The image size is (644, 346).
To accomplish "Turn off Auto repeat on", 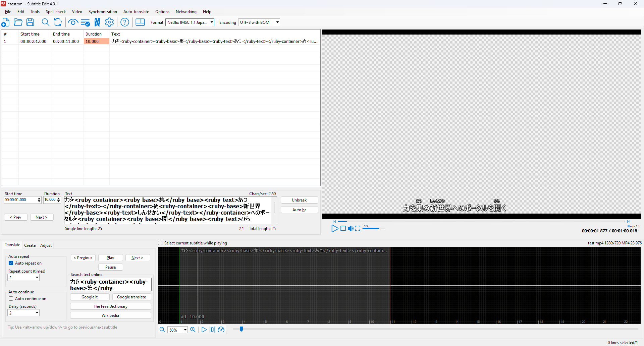I will tap(11, 263).
